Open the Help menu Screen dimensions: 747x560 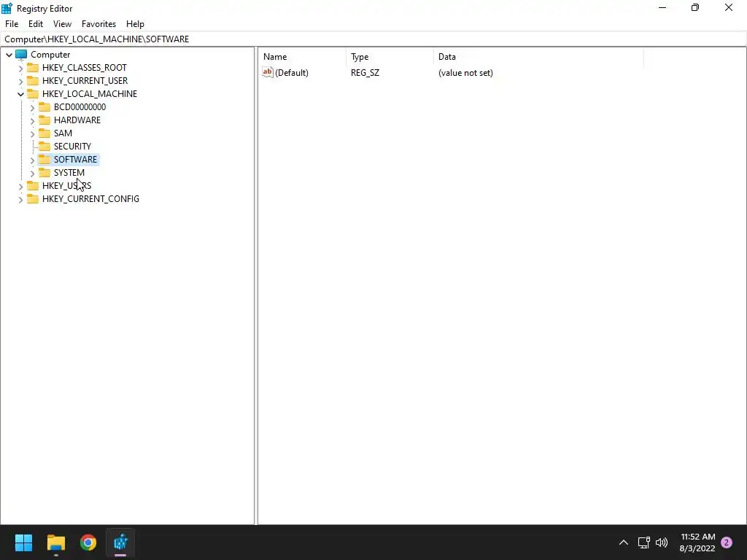coord(135,24)
